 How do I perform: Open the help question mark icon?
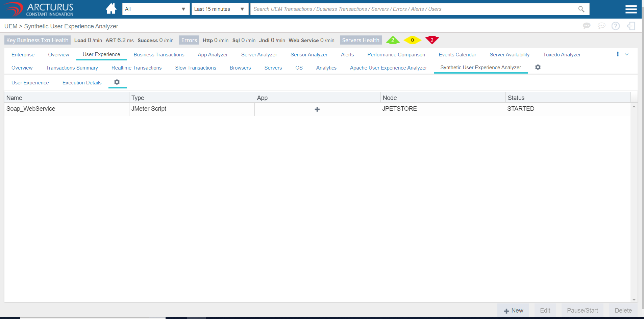616,26
